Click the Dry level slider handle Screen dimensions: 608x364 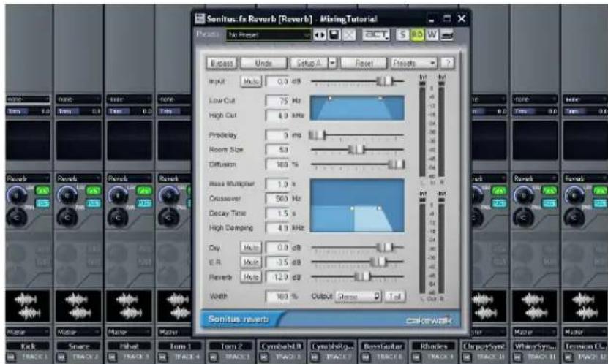(x=385, y=247)
